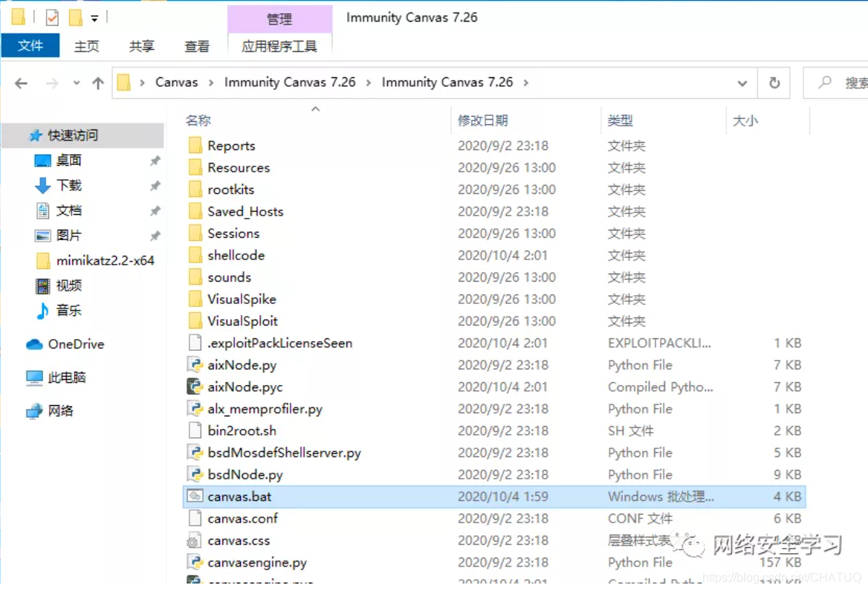Select the shellcode folder icon
The image size is (868, 591).
click(x=195, y=255)
